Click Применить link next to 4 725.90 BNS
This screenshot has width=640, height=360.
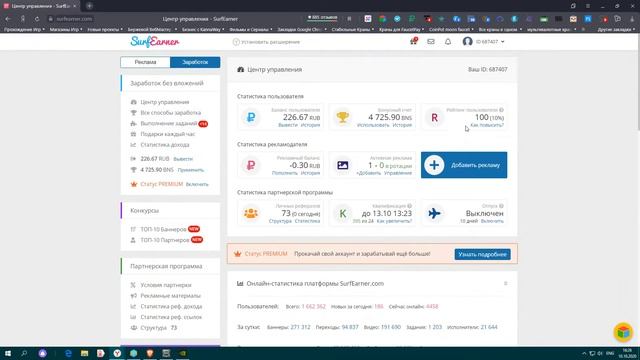[191, 170]
